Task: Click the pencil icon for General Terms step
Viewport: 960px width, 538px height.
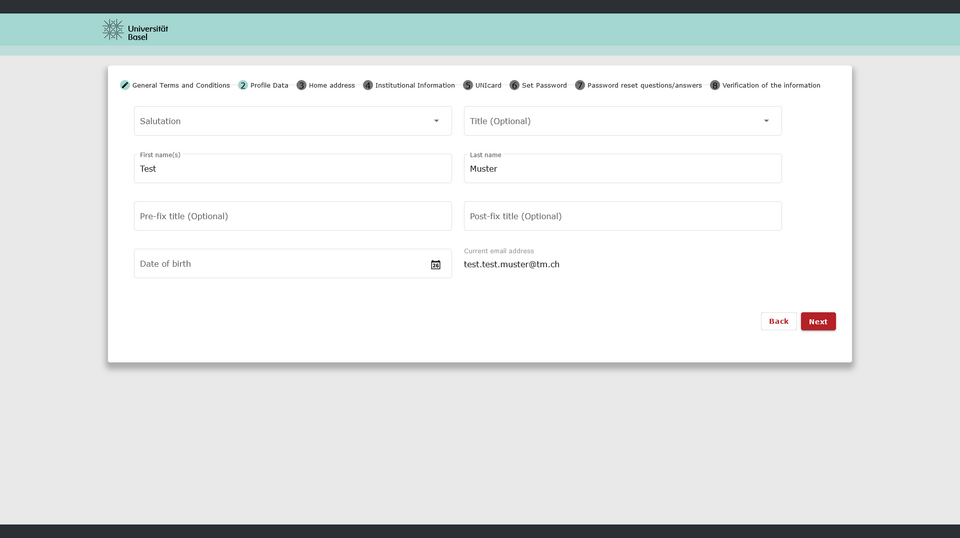Action: (x=125, y=86)
